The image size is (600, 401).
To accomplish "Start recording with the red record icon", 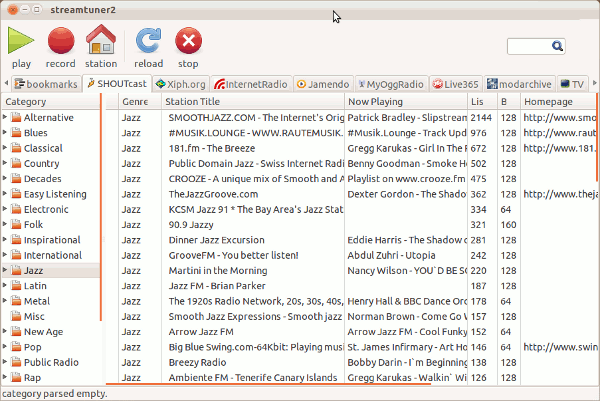I will (x=61, y=40).
